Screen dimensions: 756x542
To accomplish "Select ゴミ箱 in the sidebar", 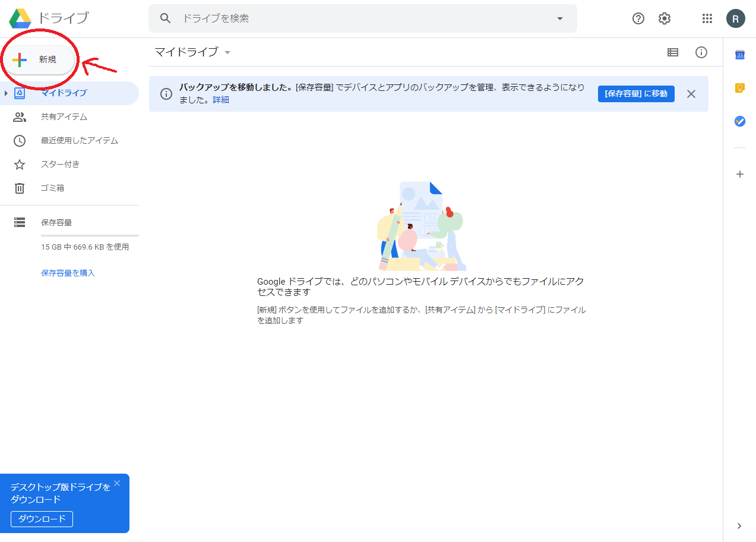I will tap(52, 188).
